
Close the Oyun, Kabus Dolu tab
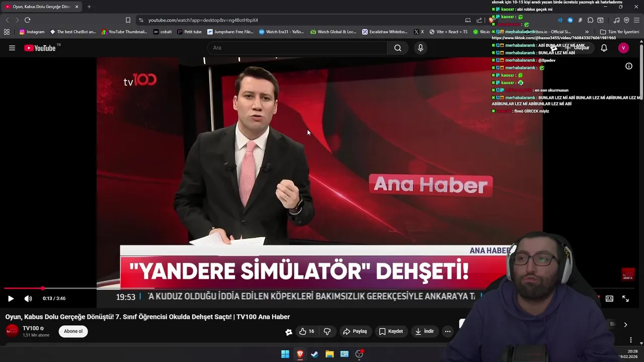click(x=76, y=7)
